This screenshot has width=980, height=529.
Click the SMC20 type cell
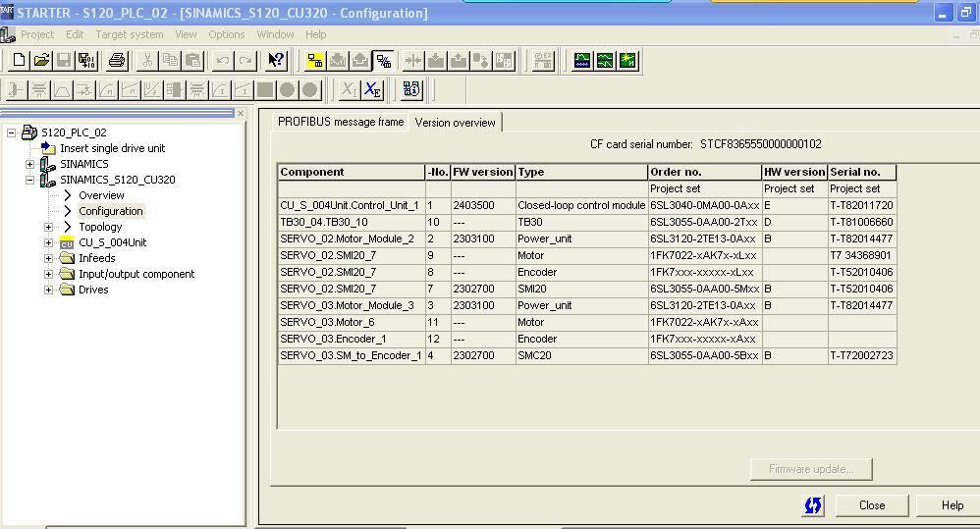coord(581,355)
